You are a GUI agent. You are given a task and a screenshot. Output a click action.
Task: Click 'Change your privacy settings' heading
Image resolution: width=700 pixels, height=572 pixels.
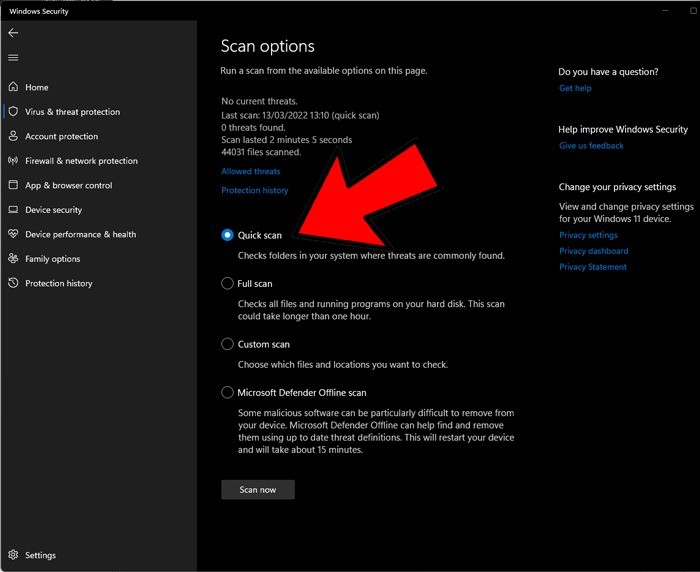(617, 187)
